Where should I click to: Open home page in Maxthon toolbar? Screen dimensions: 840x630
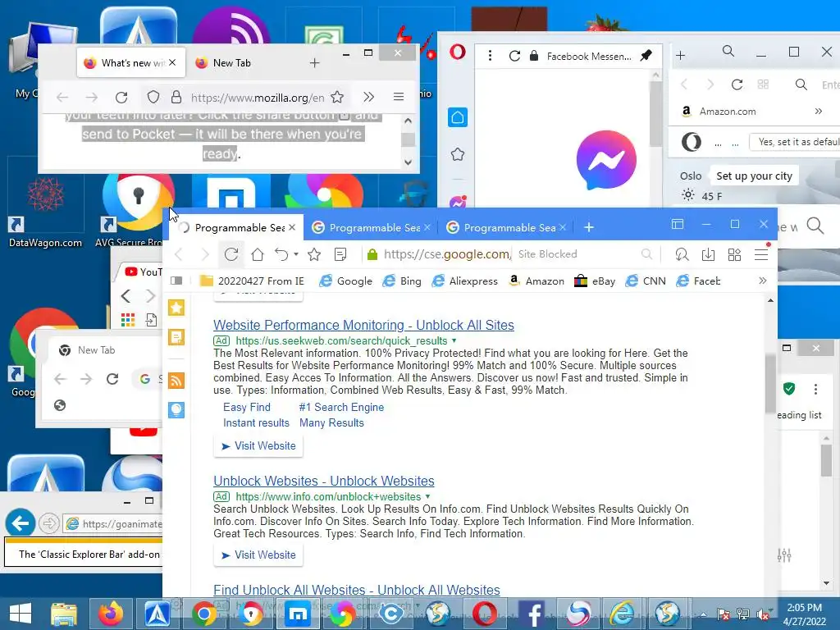(x=258, y=254)
